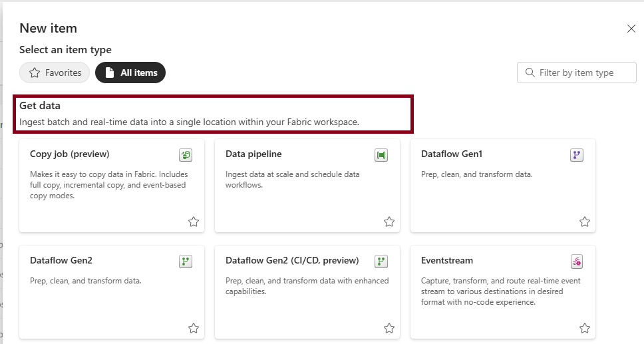The image size is (644, 344).
Task: Mark Dataflow Gen2 as a favorite
Action: click(x=194, y=329)
